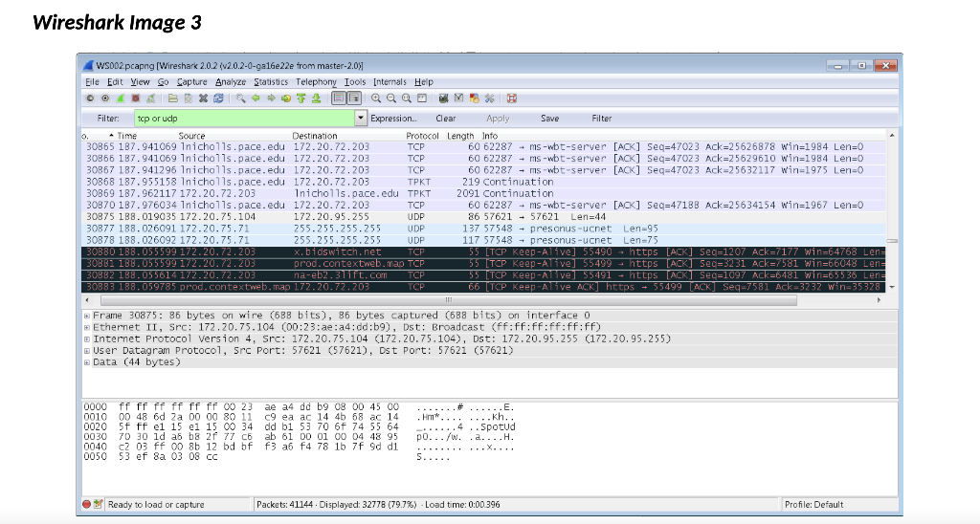Image resolution: width=980 pixels, height=524 pixels.
Task: Click the Filter button right of Save
Action: point(602,118)
